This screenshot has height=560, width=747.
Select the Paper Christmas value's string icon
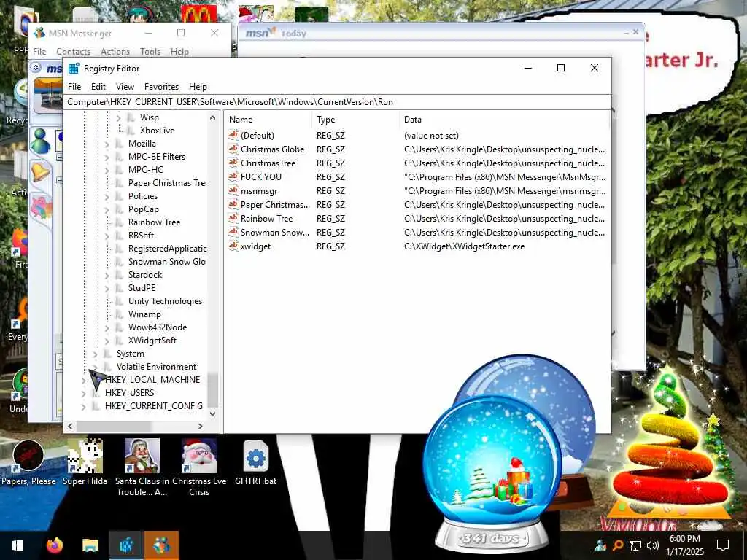tap(233, 204)
